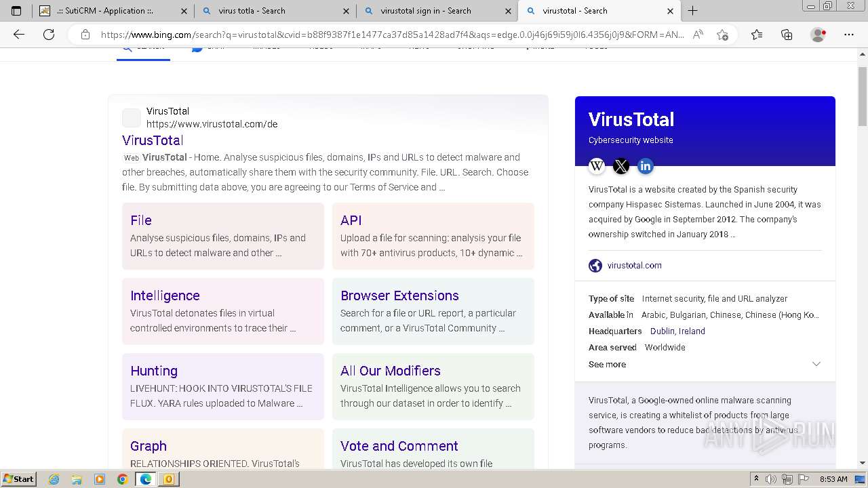Expand the See more chevron
The image size is (868, 488).
pyautogui.click(x=816, y=365)
